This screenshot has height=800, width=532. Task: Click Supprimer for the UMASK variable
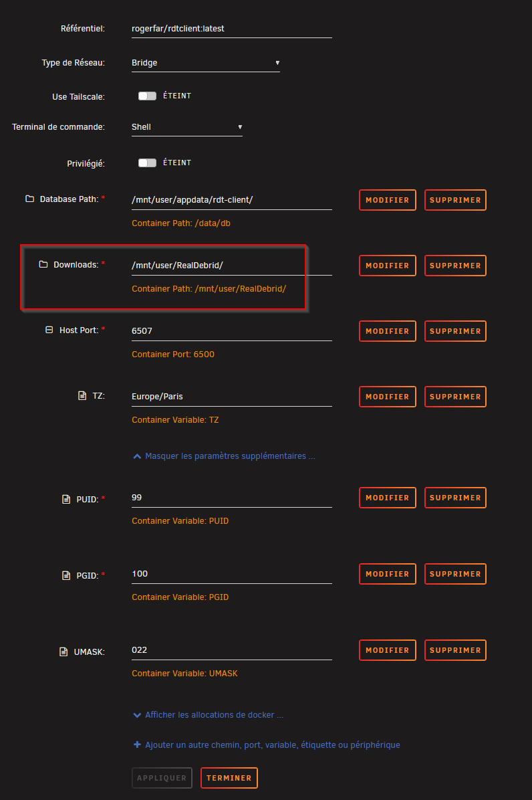click(x=455, y=650)
